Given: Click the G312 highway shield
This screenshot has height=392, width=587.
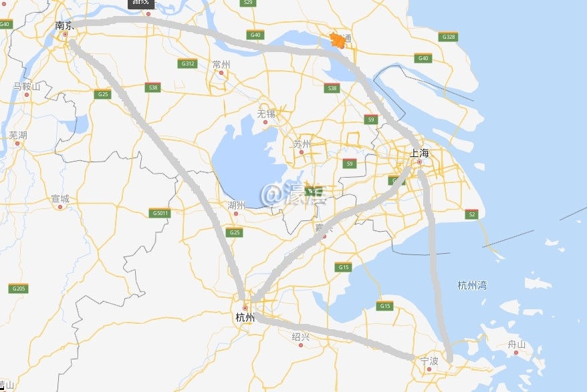Looking at the screenshot, I should pos(187,63).
